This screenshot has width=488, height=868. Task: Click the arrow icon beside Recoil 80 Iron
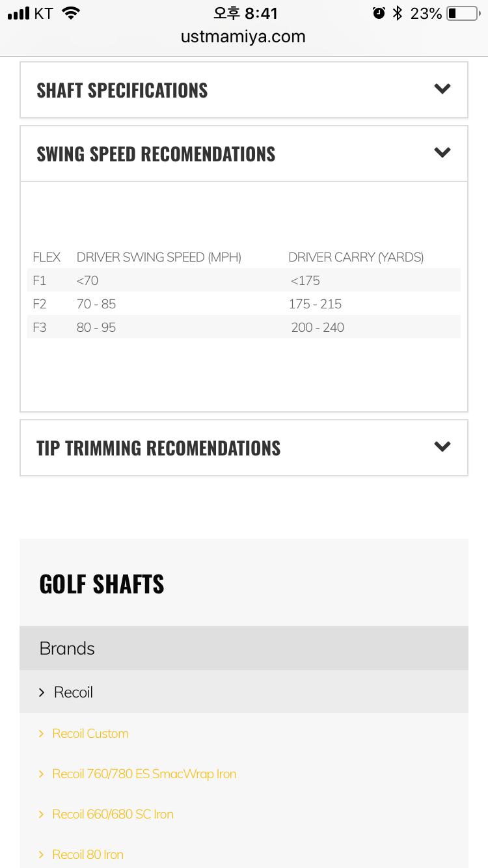41,854
